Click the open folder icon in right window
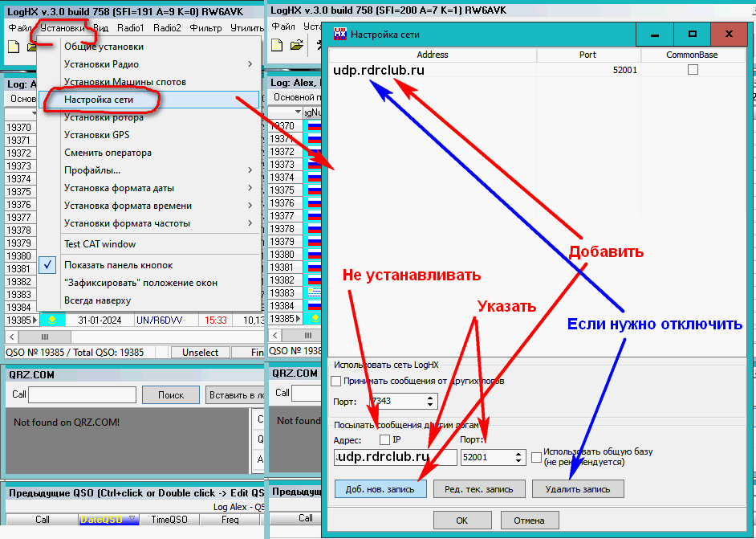Viewport: 756px width, 539px height. point(297,46)
